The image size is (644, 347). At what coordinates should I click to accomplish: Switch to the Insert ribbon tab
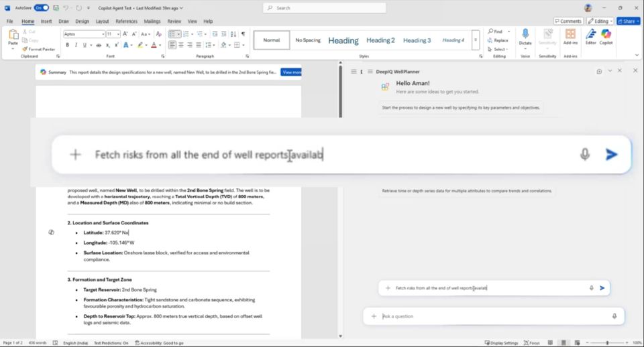pos(46,21)
